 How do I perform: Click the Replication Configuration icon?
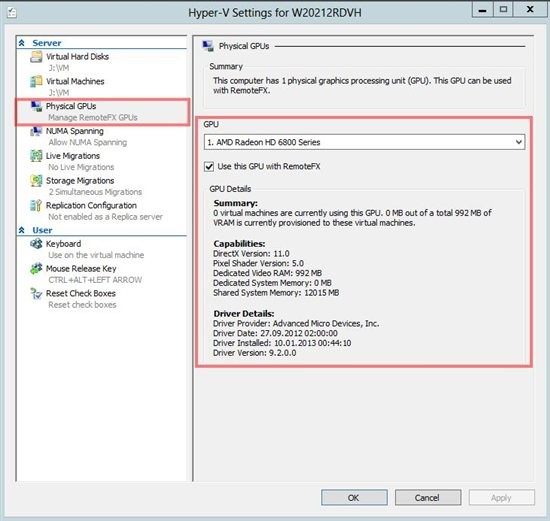tap(36, 206)
